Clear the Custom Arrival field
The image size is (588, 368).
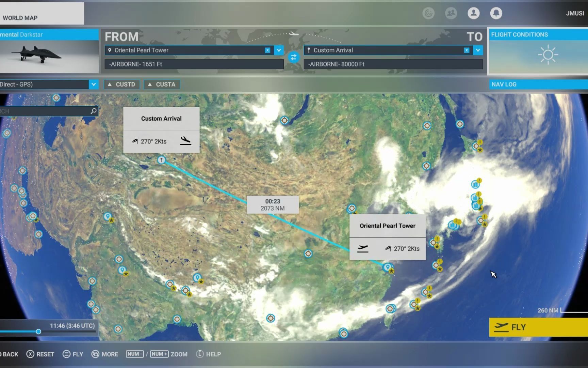467,50
